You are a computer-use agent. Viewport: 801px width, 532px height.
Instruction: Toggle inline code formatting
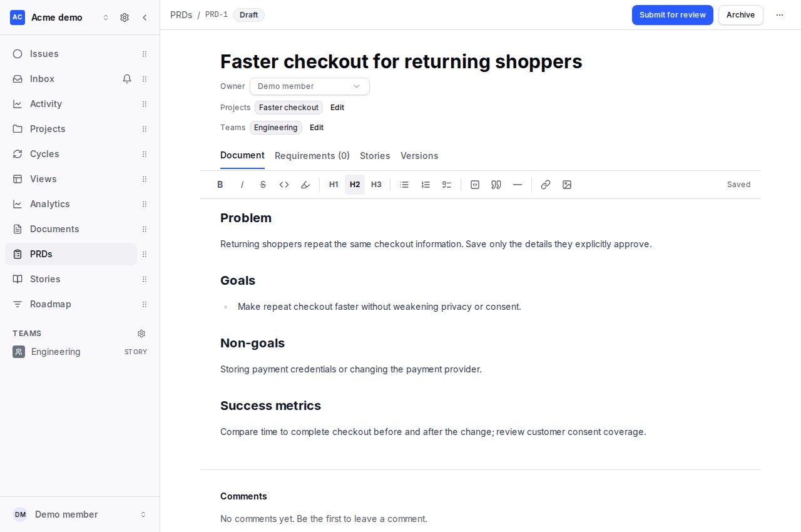click(284, 185)
